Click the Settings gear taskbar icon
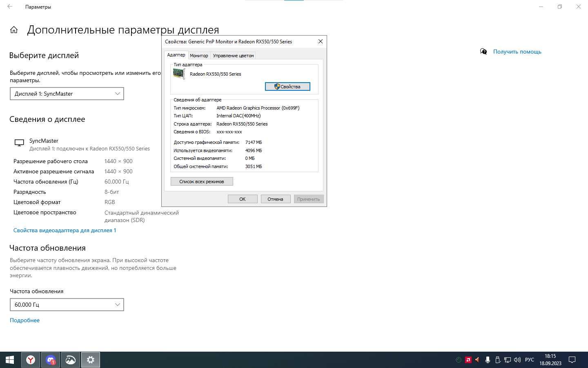This screenshot has width=588, height=368. tap(91, 360)
